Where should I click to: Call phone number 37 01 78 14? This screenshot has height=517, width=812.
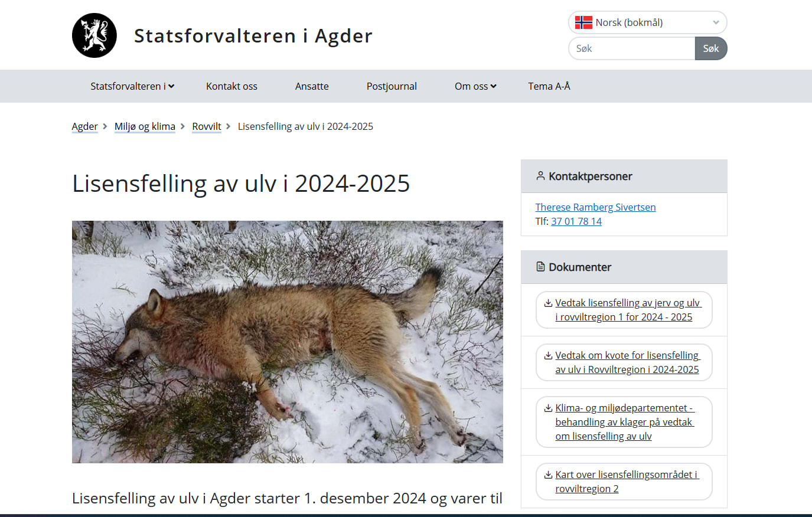pyautogui.click(x=576, y=221)
